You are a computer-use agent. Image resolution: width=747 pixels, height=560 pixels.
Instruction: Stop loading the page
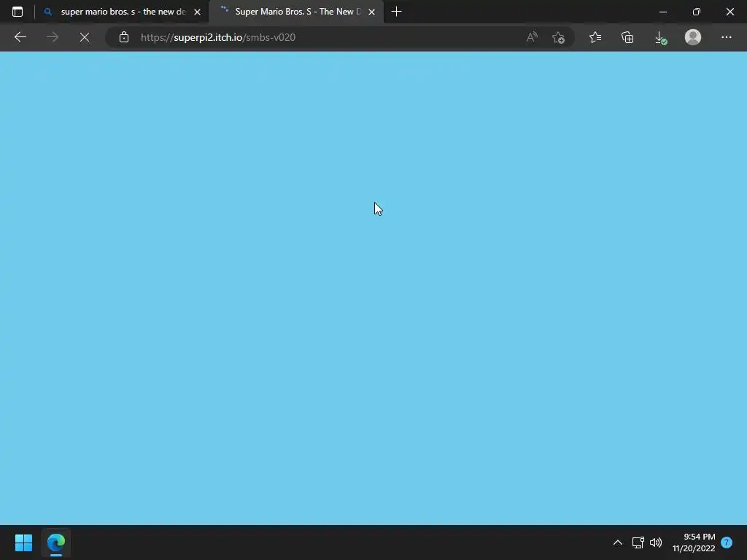(85, 37)
